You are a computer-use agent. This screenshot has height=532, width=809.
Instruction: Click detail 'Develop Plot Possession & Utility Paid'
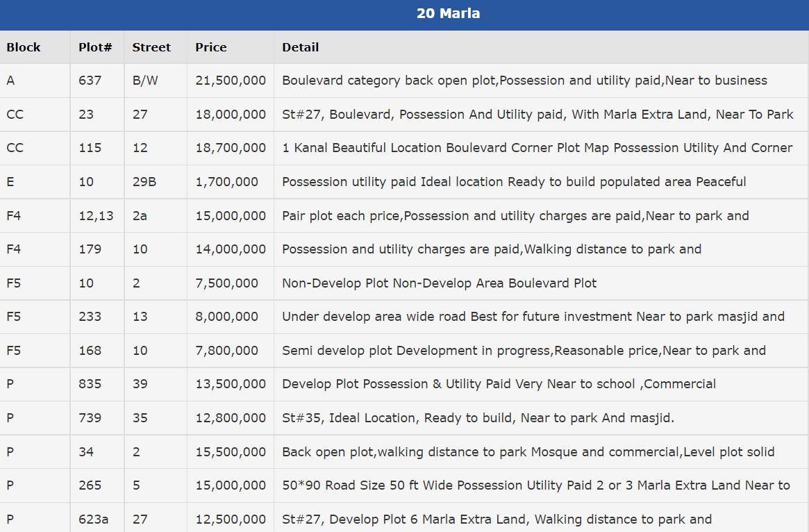tap(499, 385)
